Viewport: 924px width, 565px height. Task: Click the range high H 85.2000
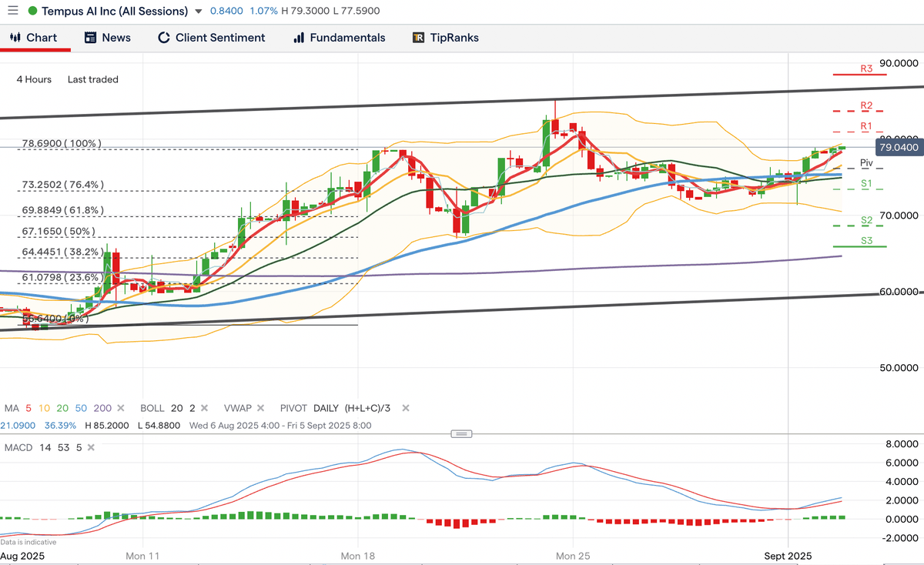pos(108,425)
